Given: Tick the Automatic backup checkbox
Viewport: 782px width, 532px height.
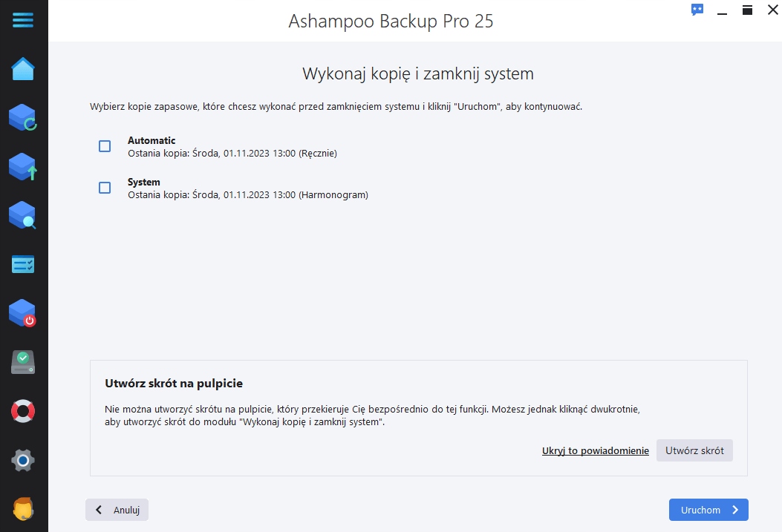Looking at the screenshot, I should click(x=105, y=146).
